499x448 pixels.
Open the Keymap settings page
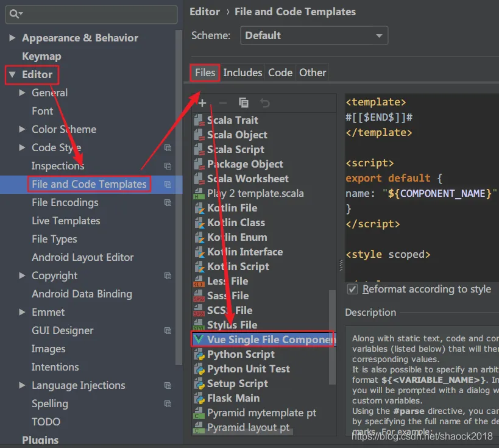tap(41, 56)
